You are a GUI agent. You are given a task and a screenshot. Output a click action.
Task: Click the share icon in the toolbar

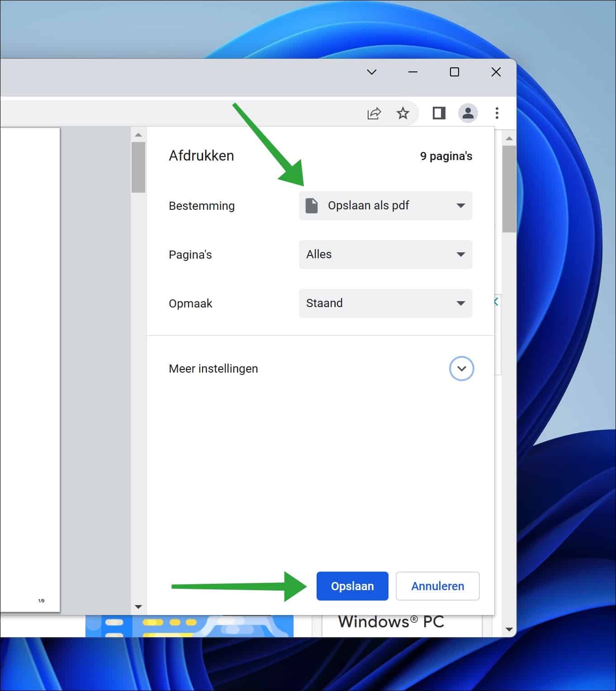click(x=374, y=113)
